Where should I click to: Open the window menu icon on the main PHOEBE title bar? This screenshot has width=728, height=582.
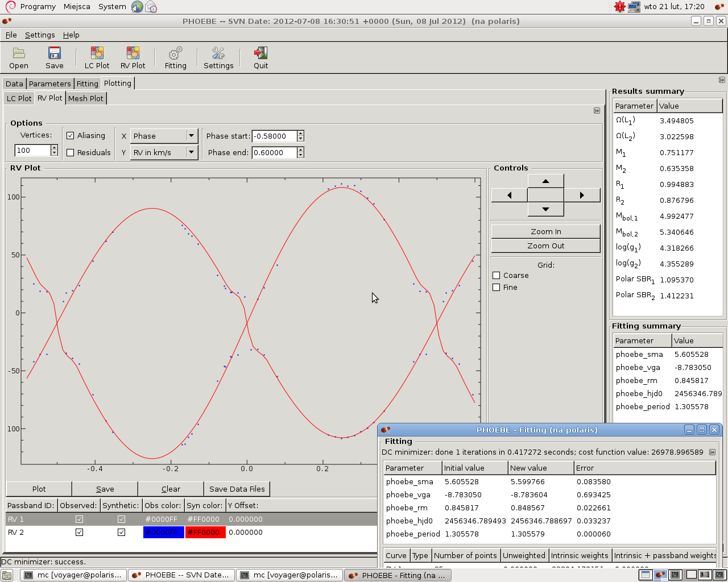[7, 21]
